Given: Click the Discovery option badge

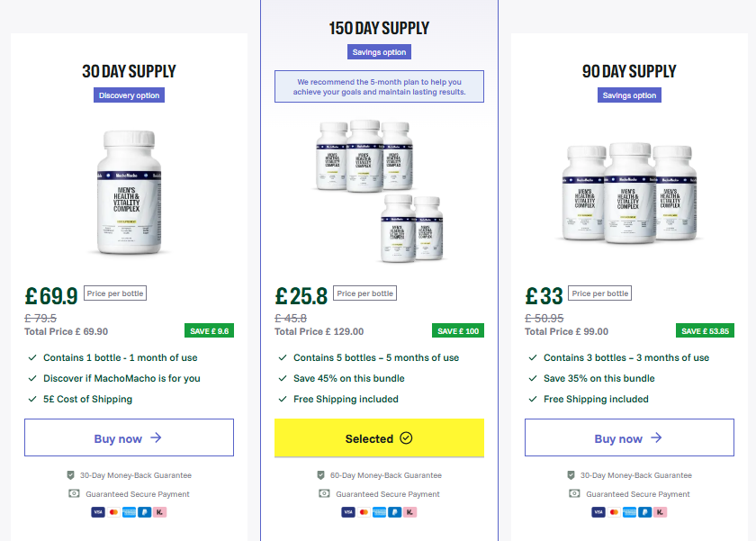Looking at the screenshot, I should [x=129, y=95].
